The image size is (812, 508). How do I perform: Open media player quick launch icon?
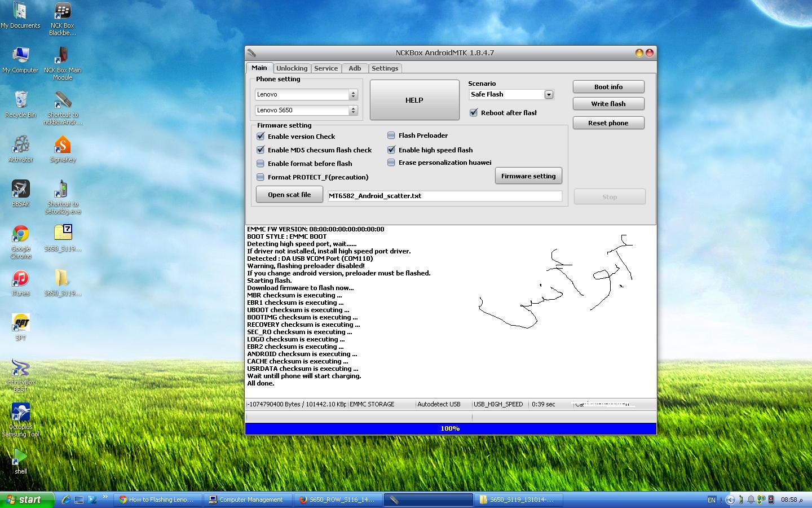(x=92, y=500)
